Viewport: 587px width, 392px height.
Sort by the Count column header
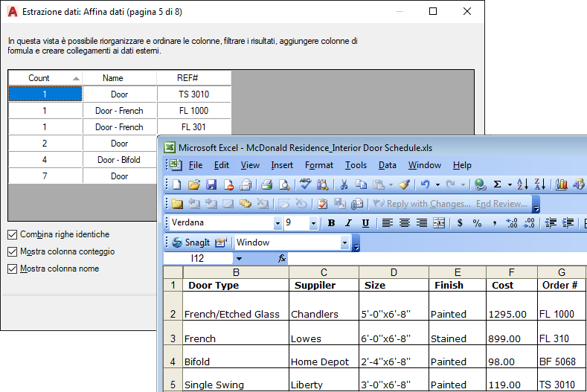(x=45, y=78)
